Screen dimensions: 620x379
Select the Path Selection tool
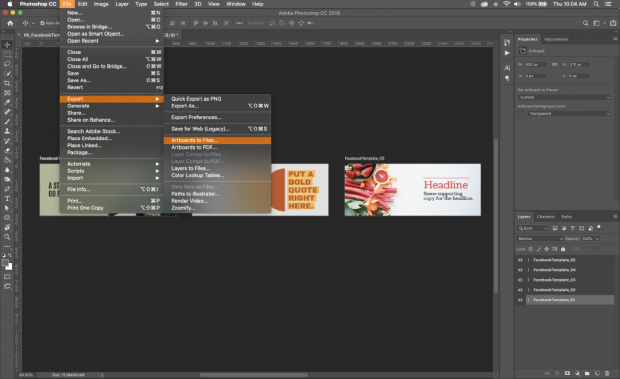[x=7, y=208]
